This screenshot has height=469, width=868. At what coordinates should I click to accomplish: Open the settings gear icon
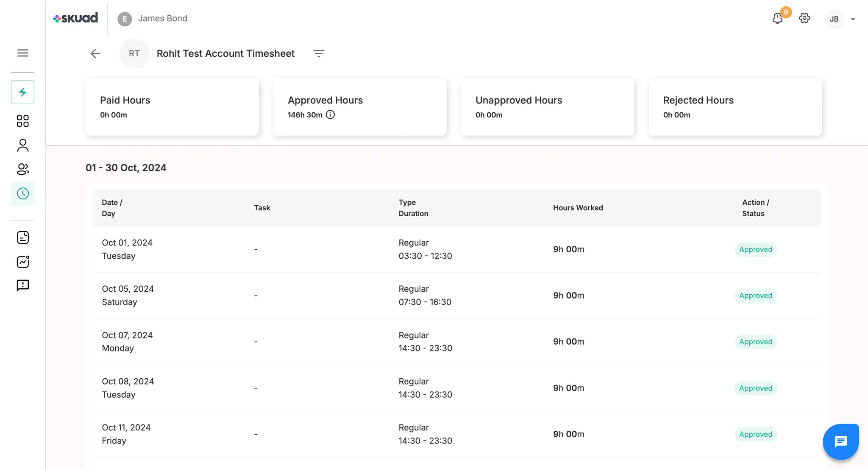(804, 18)
